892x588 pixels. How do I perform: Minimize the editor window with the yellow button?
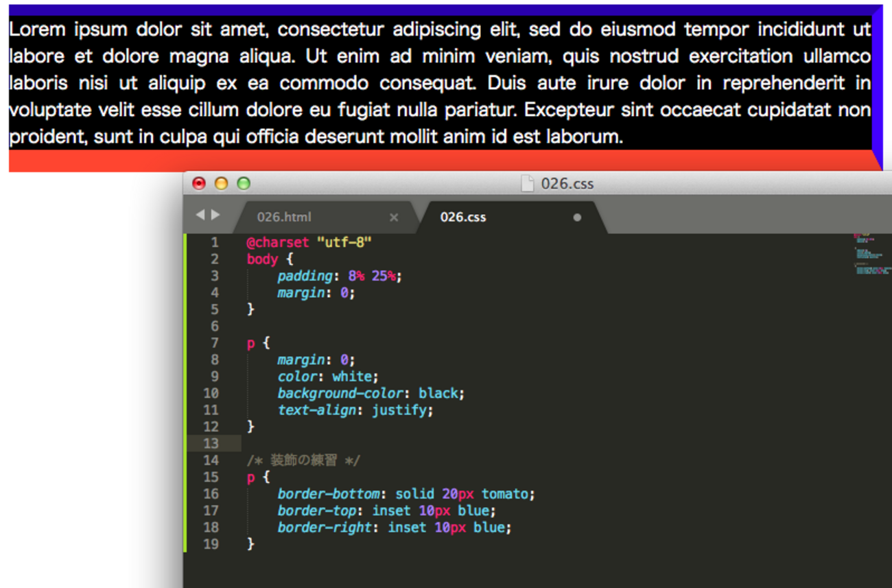click(x=221, y=183)
